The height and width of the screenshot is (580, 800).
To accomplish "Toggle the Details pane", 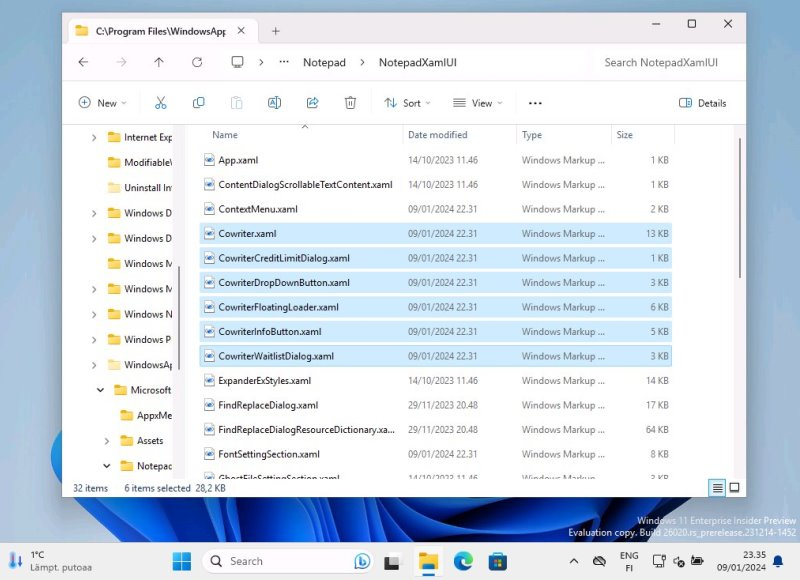I will point(702,103).
